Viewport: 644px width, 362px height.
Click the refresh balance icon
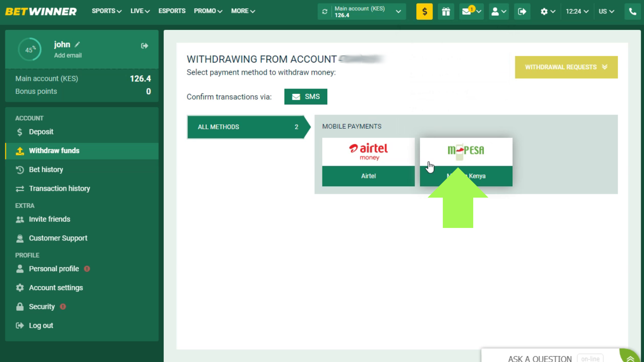point(325,12)
